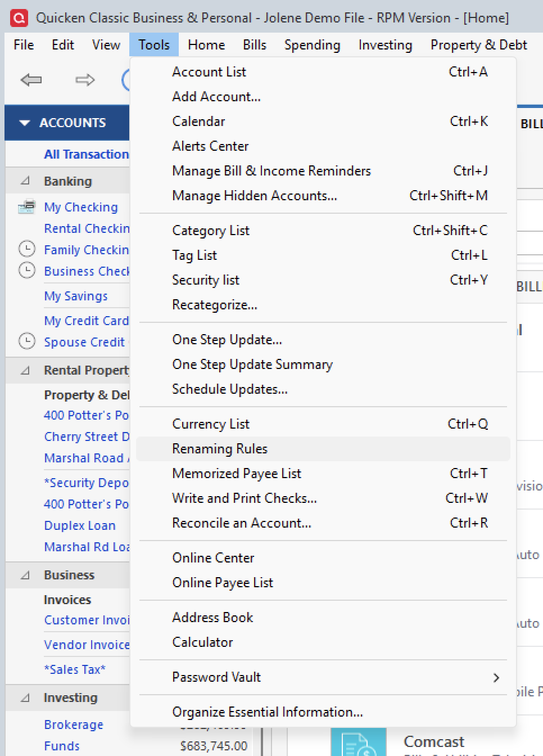The width and height of the screenshot is (543, 756).
Task: Choose Recategorize... menu entry
Action: (323, 305)
